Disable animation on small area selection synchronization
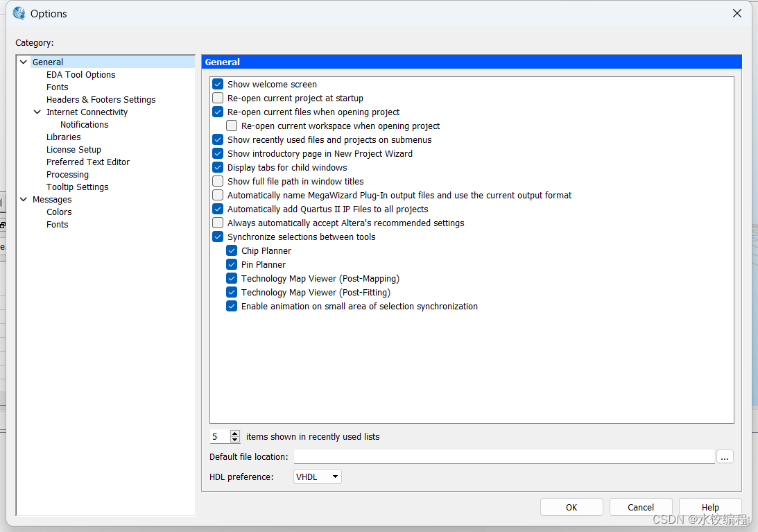Image resolution: width=758 pixels, height=532 pixels. (x=232, y=306)
